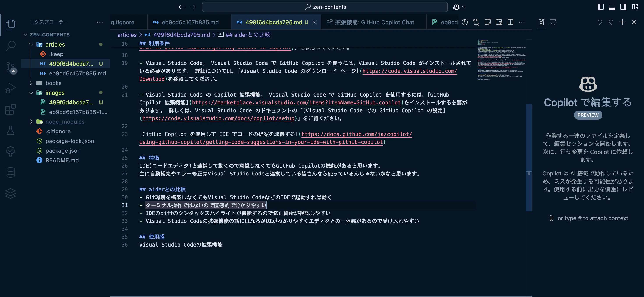Click the Copilot icon in title bar
Screen dimensions: 644x297
tap(456, 7)
